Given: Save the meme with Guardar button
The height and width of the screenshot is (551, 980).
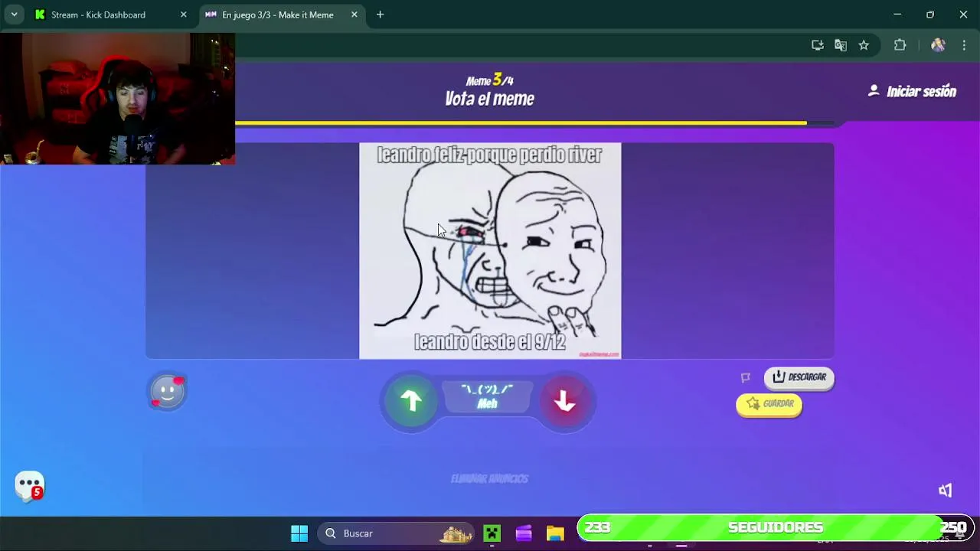Looking at the screenshot, I should [769, 404].
